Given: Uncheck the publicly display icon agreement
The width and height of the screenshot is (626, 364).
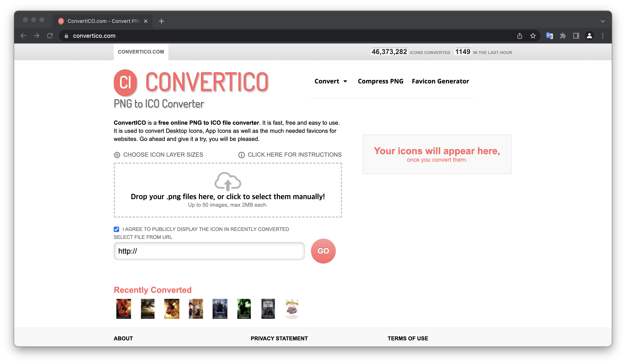Looking at the screenshot, I should [x=116, y=229].
